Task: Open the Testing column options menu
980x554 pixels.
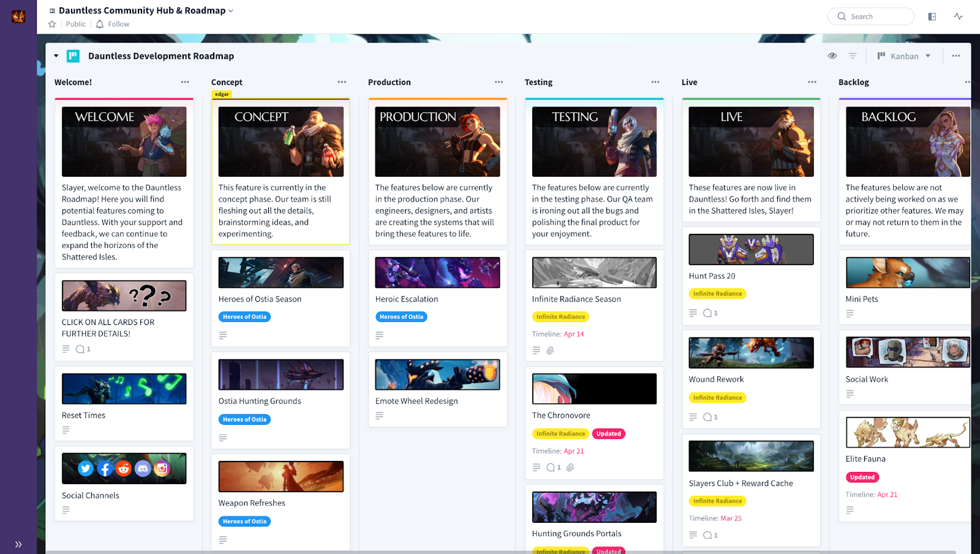Action: click(655, 82)
